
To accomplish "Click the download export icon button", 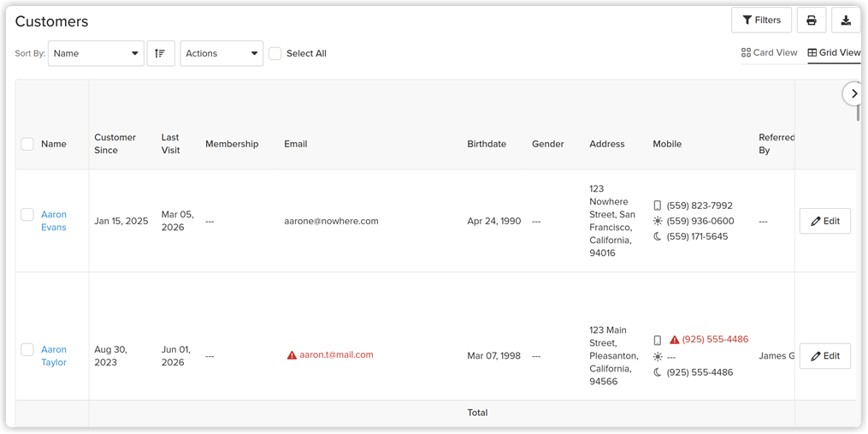I will (846, 21).
